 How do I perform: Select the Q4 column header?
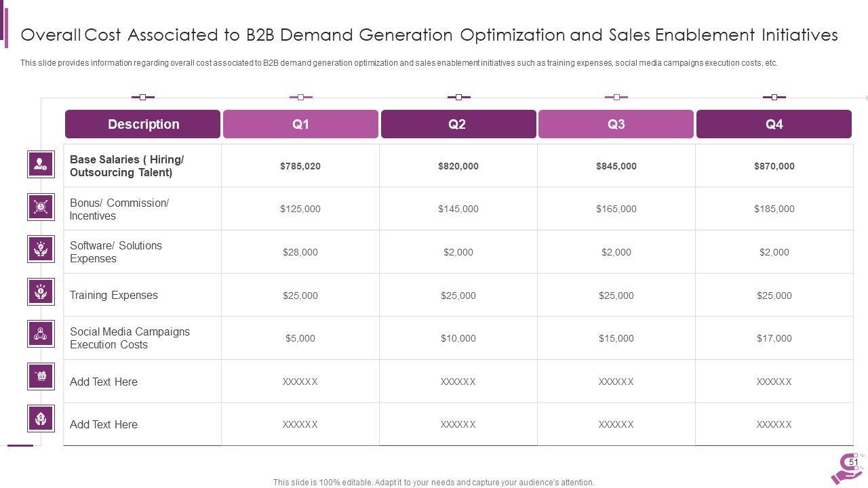[774, 124]
